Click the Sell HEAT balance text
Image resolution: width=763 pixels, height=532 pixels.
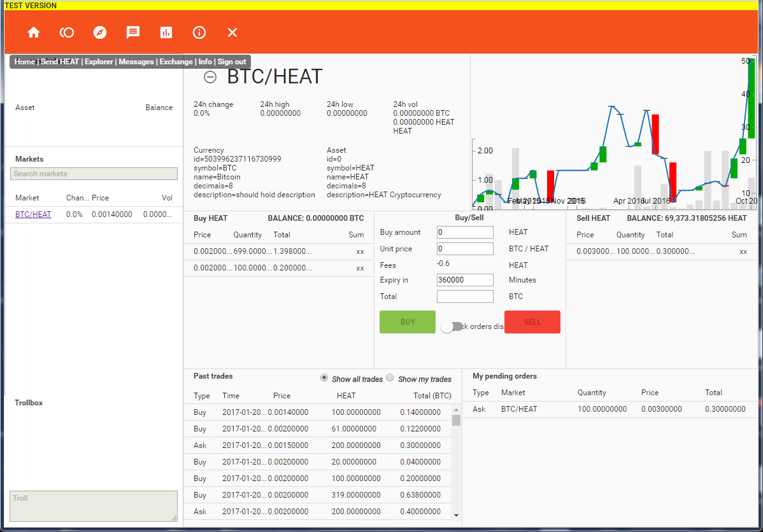(687, 218)
